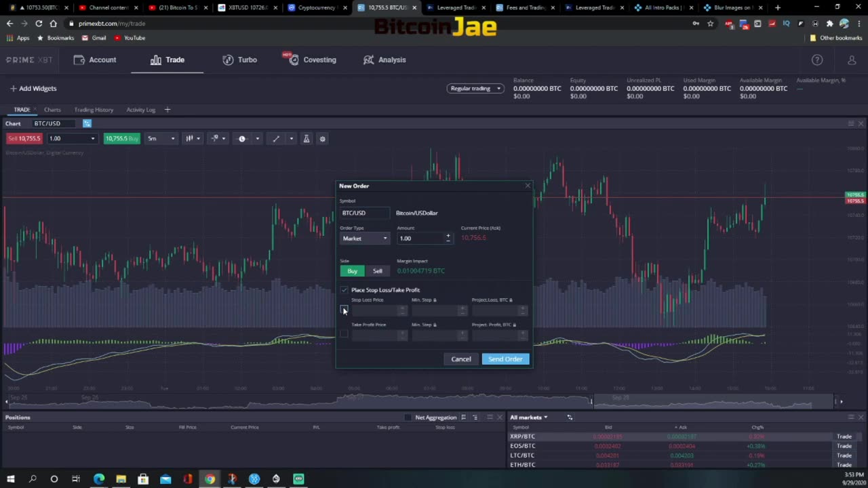Expand the drawing tools dropdown arrow
The image size is (868, 488).
coord(292,138)
